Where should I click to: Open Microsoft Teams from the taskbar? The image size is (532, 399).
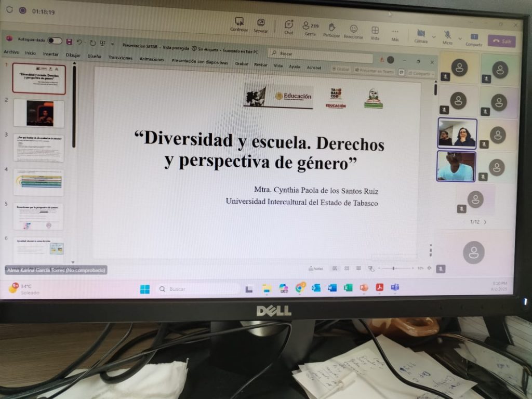[395, 287]
